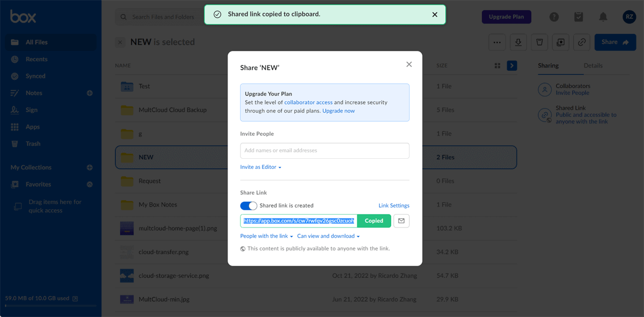Copy shared link using toolbar link icon
The width and height of the screenshot is (644, 317).
581,42
